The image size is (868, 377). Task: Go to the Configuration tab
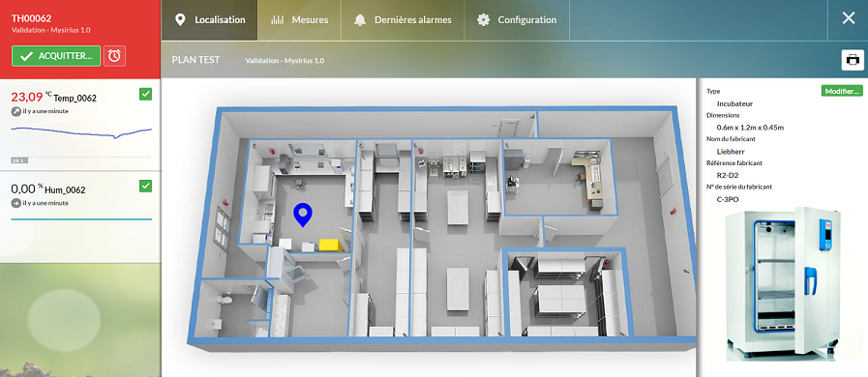point(517,20)
